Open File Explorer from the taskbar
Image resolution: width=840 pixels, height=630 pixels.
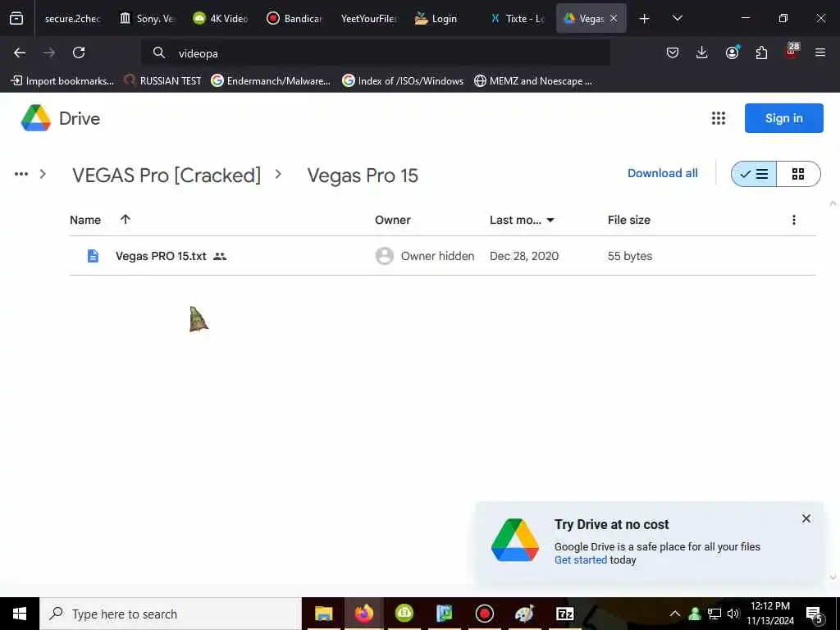(323, 614)
